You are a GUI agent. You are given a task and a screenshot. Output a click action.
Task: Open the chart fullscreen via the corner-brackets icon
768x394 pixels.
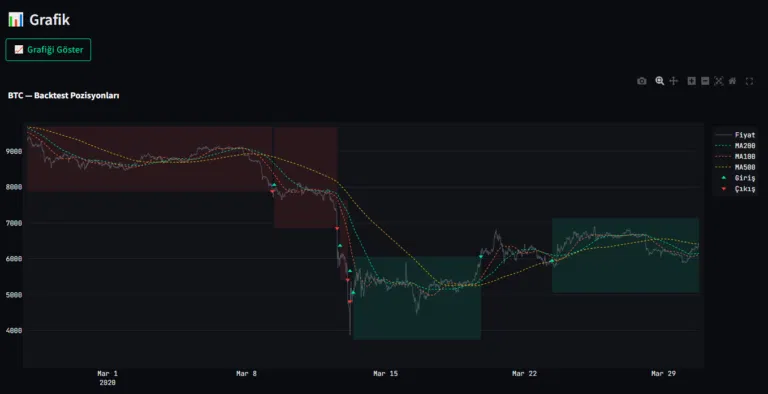tap(749, 81)
